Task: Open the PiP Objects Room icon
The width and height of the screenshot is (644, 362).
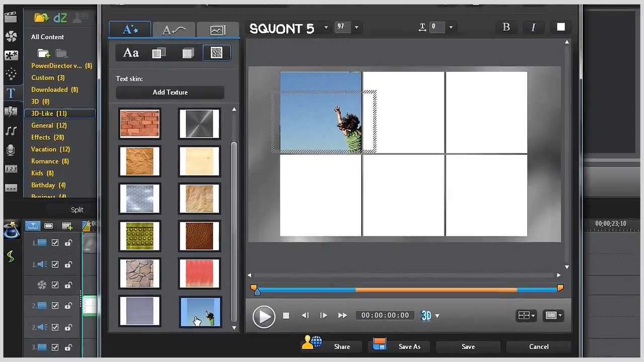Action: point(11,55)
